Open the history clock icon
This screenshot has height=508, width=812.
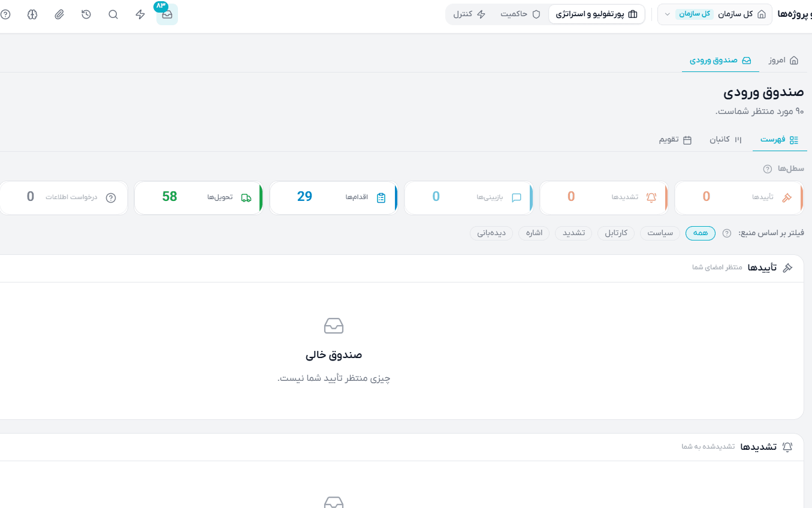86,14
